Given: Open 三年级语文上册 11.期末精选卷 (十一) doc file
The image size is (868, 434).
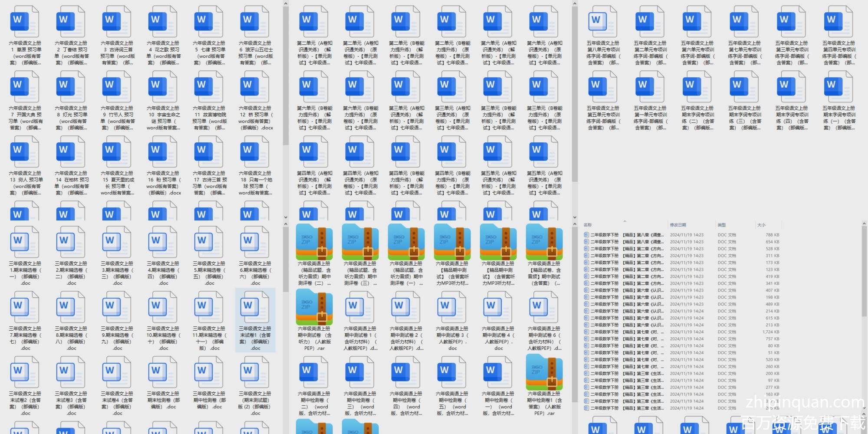Looking at the screenshot, I should pyautogui.click(x=209, y=308).
